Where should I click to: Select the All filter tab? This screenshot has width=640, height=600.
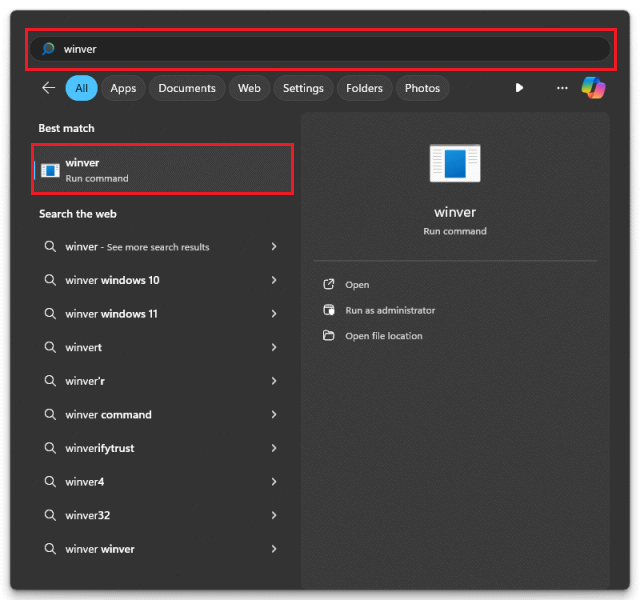(81, 88)
